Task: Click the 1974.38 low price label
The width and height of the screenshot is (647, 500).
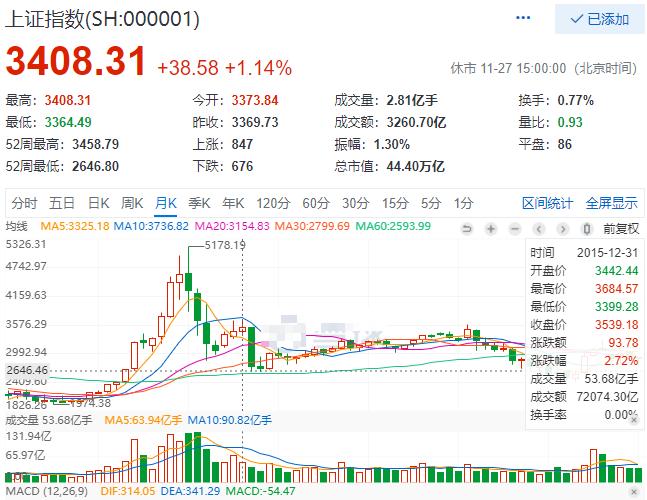Action: pos(90,403)
